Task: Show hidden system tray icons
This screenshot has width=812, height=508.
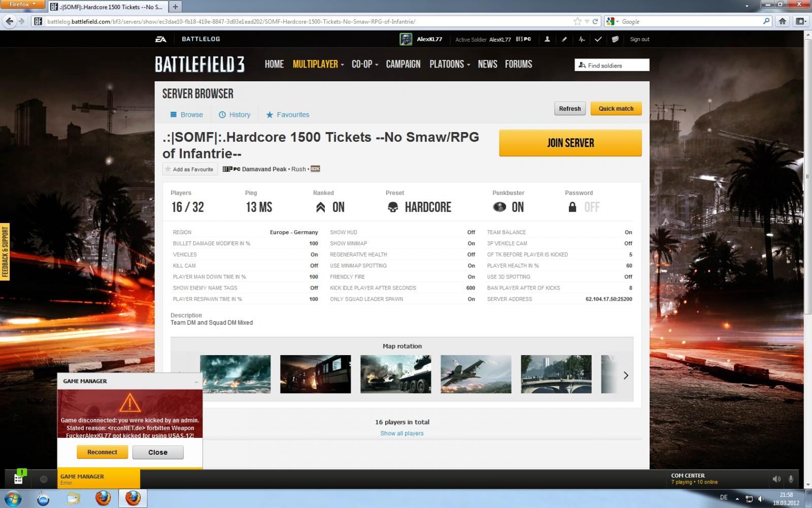Action: (x=737, y=498)
